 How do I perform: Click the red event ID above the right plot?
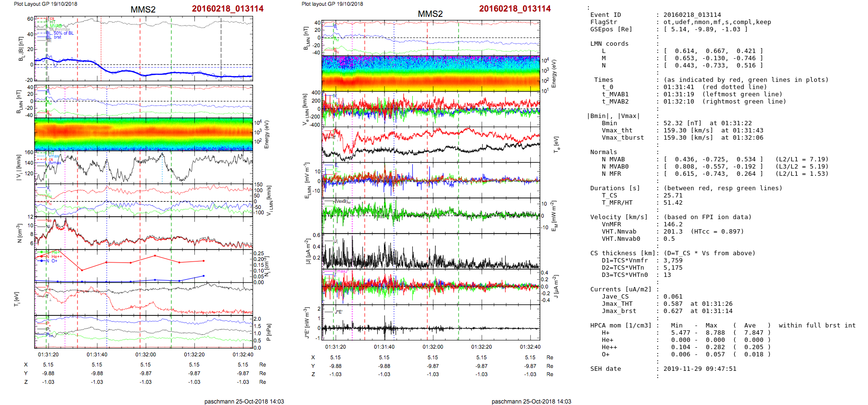pos(514,9)
